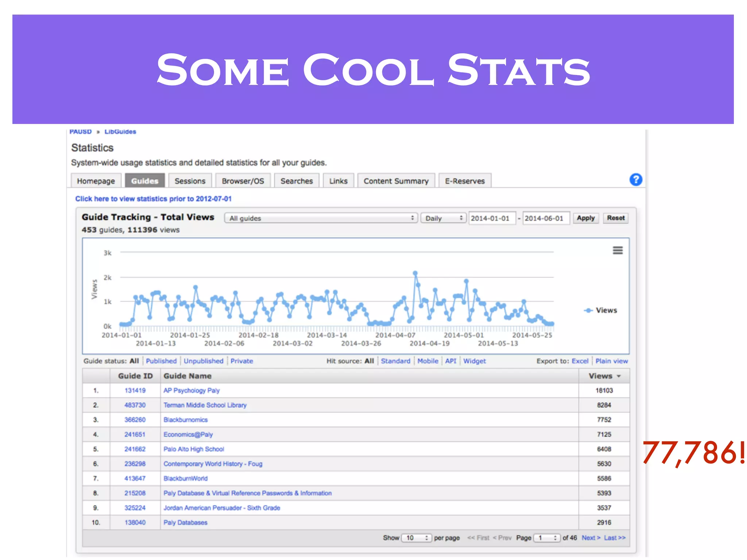Go to the Next page

click(x=591, y=538)
